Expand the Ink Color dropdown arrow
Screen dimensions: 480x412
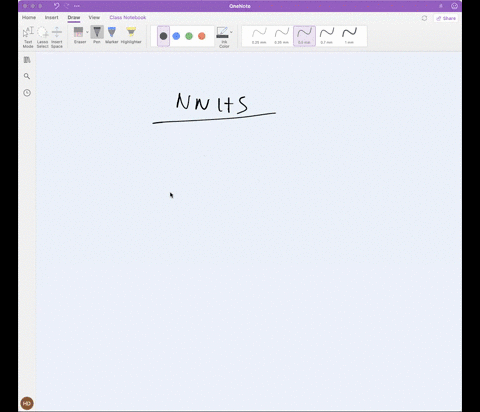coord(231,32)
